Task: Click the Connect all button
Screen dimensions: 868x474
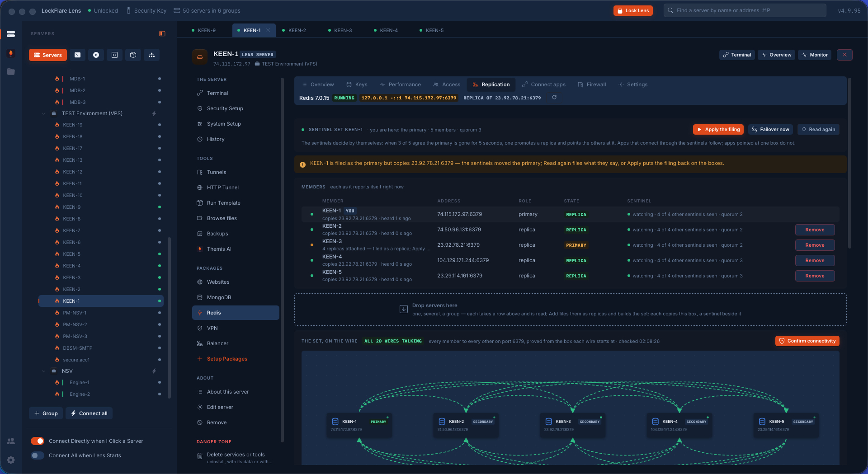Action: tap(89, 413)
